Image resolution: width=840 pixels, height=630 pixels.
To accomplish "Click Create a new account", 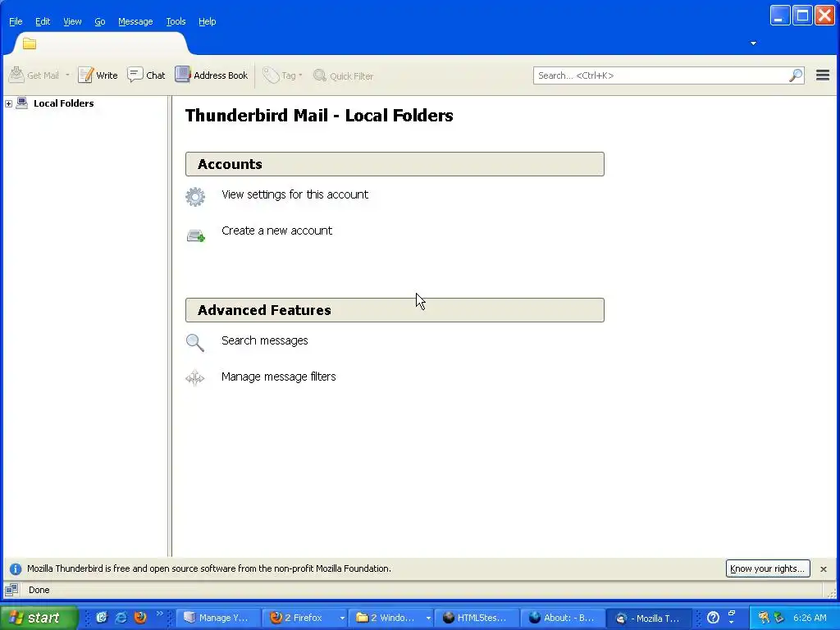I will point(277,231).
